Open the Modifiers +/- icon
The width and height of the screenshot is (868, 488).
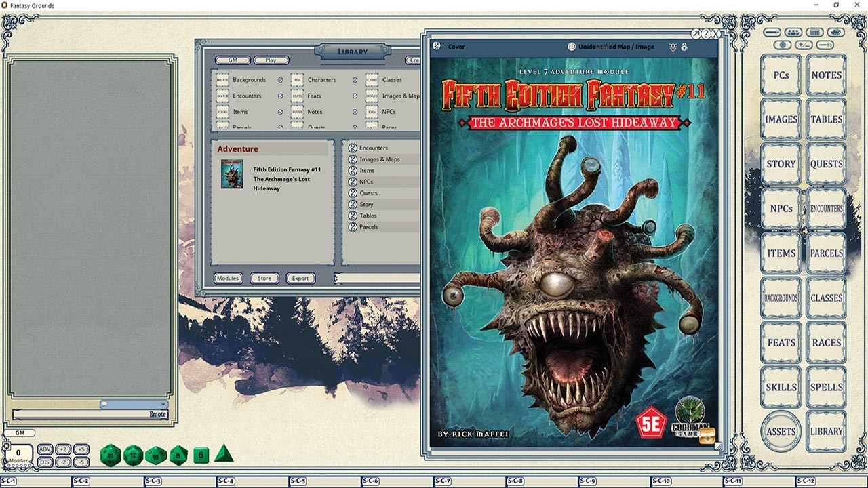coord(804,45)
